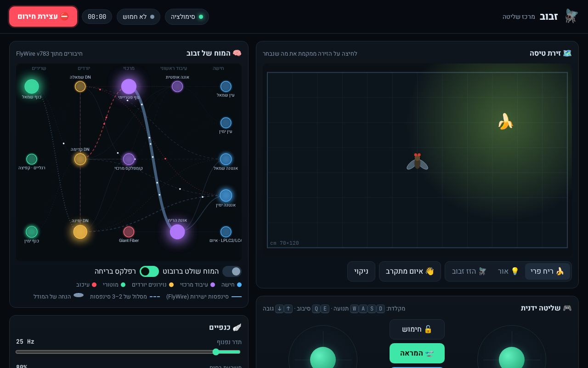Click the blue חישה legend dot

point(239,285)
